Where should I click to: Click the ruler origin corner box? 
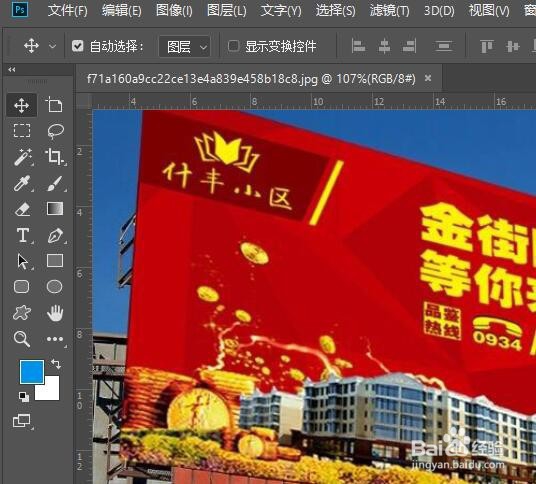(84, 101)
